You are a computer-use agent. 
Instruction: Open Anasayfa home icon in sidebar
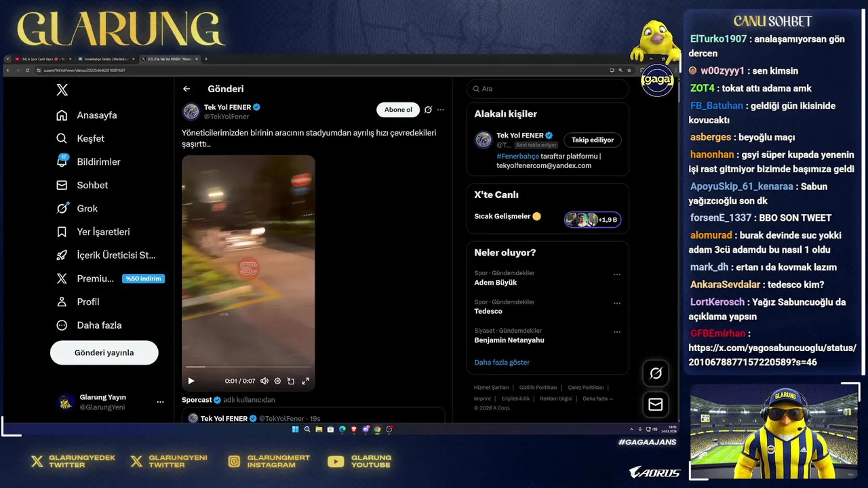[62, 115]
